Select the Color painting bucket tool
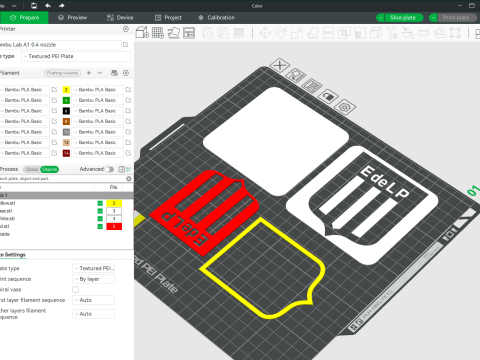The width and height of the screenshot is (480, 360). pyautogui.click(x=408, y=33)
